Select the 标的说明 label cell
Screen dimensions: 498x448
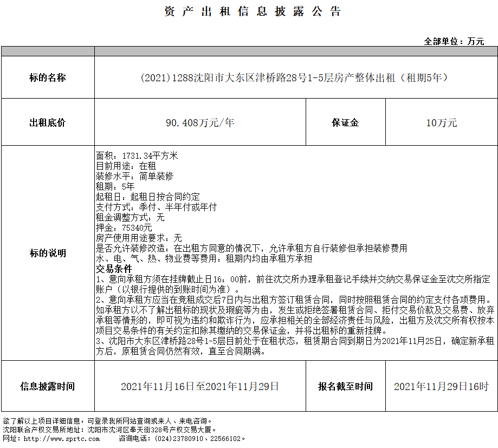[48, 253]
